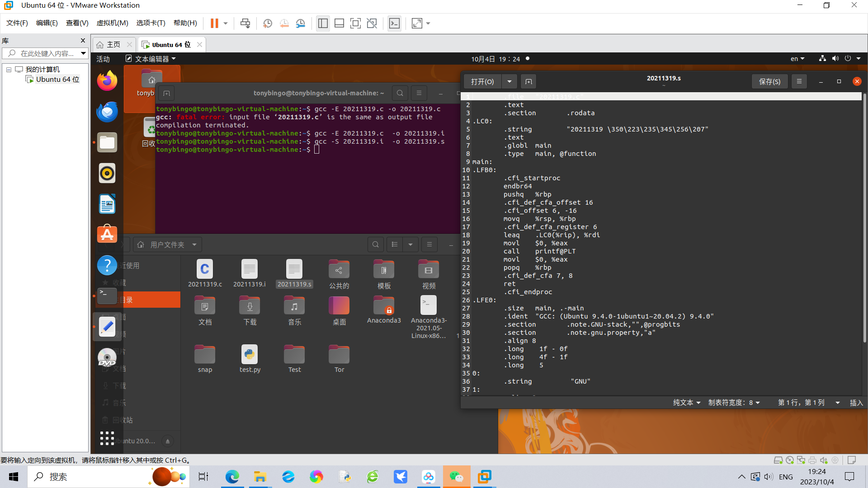Collapse the My Computer tree node
The height and width of the screenshot is (488, 868).
coord(9,70)
